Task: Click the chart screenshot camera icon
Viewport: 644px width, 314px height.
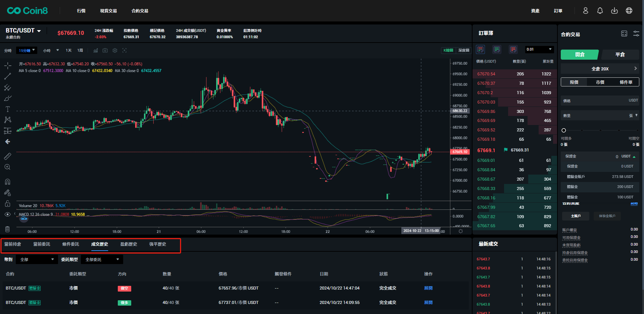Action: (105, 51)
